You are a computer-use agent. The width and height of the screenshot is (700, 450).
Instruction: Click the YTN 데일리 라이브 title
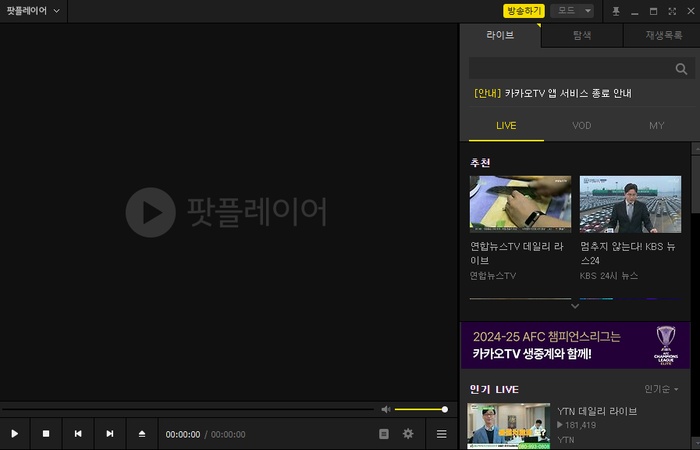[597, 411]
